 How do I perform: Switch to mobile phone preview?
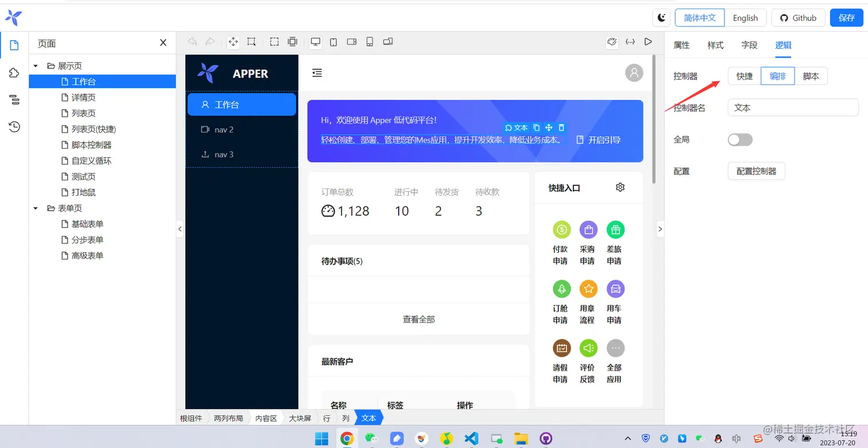tap(370, 41)
